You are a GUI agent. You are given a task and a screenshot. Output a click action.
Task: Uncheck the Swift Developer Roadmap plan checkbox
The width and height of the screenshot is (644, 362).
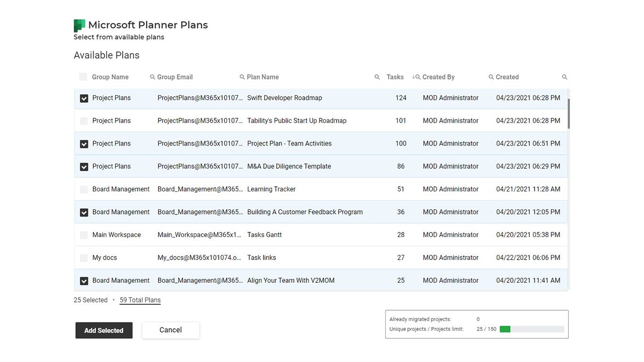point(84,99)
